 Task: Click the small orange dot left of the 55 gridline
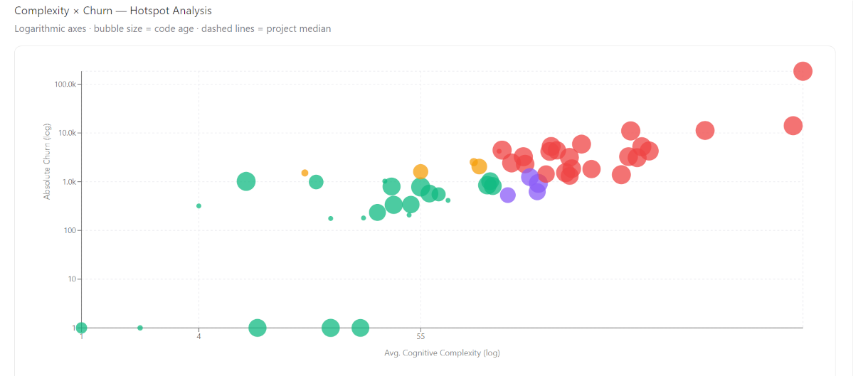point(305,173)
